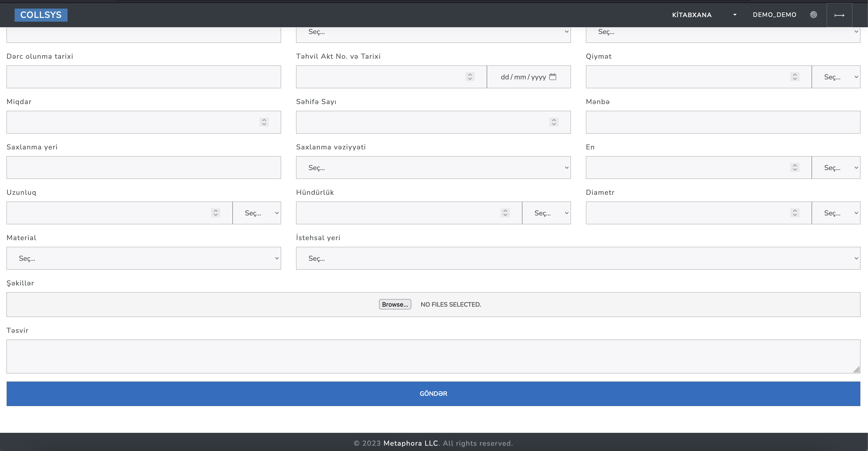Click the Miqdar number stepper arrows

pos(264,122)
